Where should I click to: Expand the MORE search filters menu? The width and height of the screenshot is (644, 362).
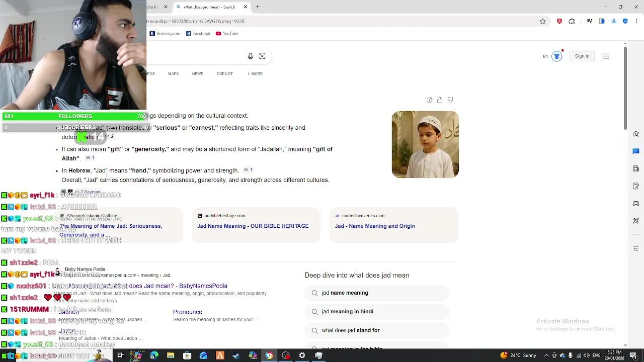[255, 73]
